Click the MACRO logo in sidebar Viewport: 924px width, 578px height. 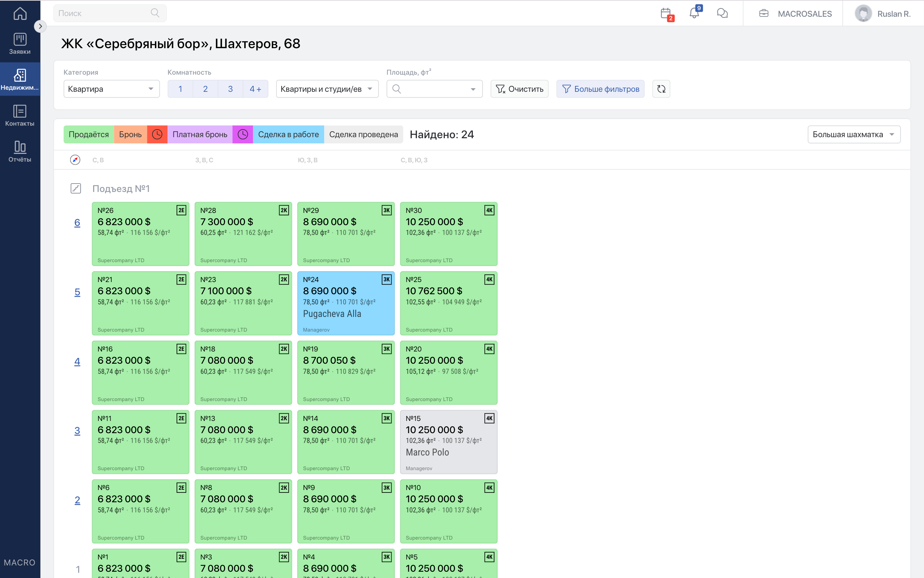click(x=20, y=563)
